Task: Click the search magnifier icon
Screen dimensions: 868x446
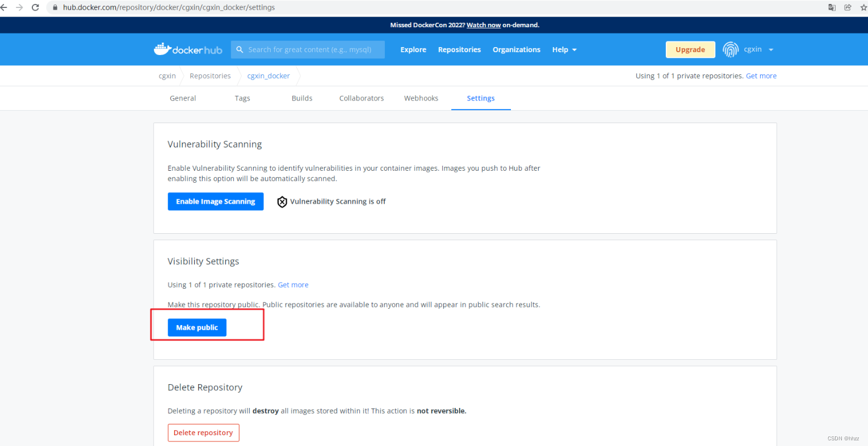Action: [240, 49]
